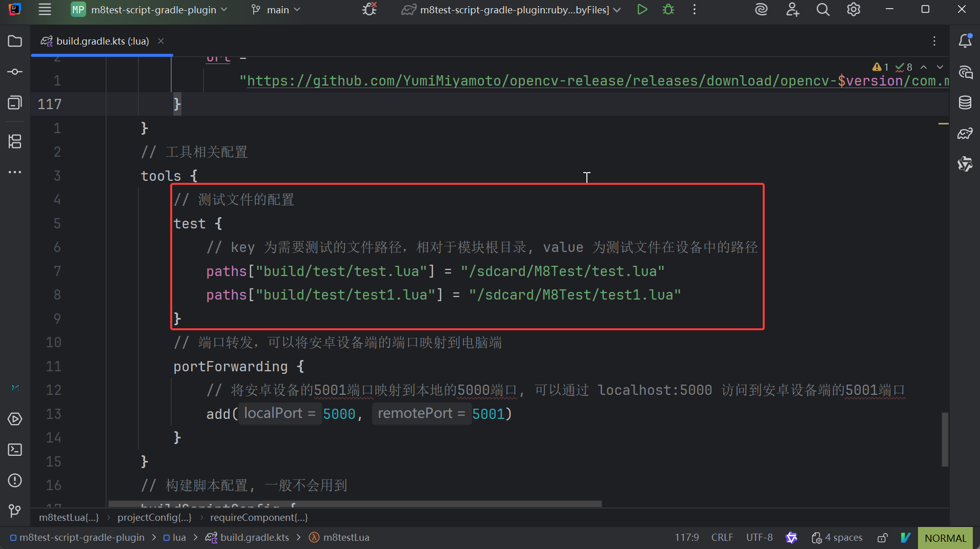Open the Commit tool window
980x549 pixels.
15,72
